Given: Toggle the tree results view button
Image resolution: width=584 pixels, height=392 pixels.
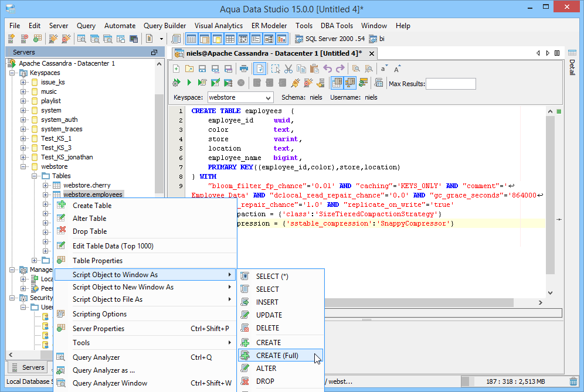Looking at the screenshot, I should tap(350, 83).
